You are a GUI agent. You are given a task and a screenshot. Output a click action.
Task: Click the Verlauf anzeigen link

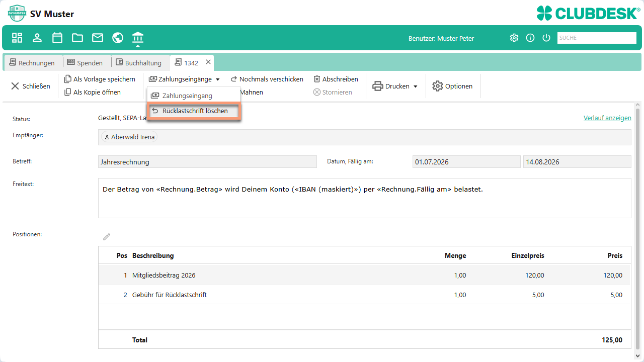[x=607, y=118]
